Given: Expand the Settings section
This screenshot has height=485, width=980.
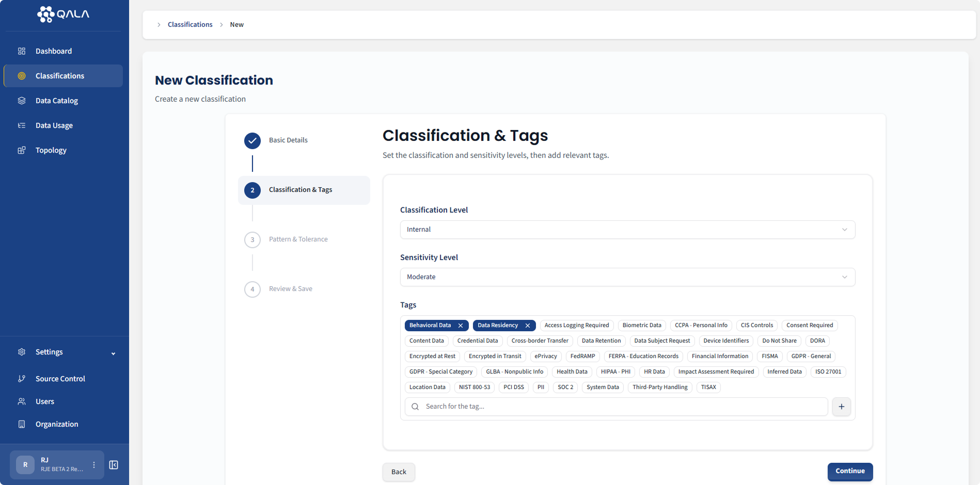Looking at the screenshot, I should click(49, 352).
